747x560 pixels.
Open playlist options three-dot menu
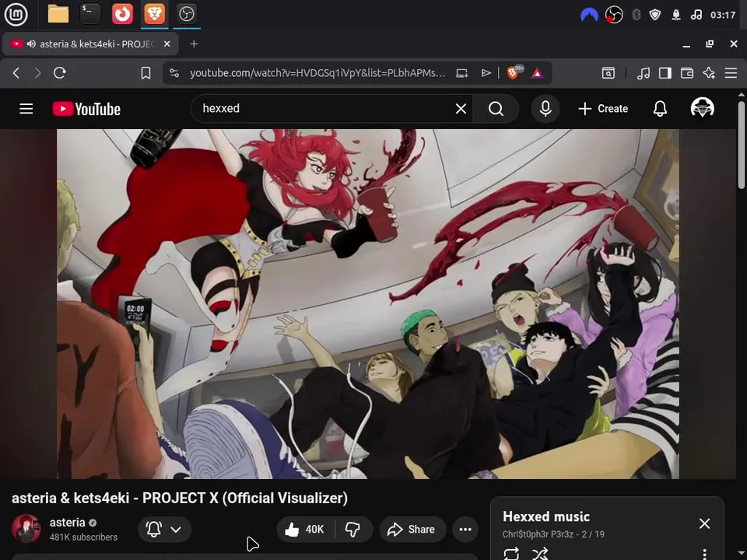coord(705,554)
